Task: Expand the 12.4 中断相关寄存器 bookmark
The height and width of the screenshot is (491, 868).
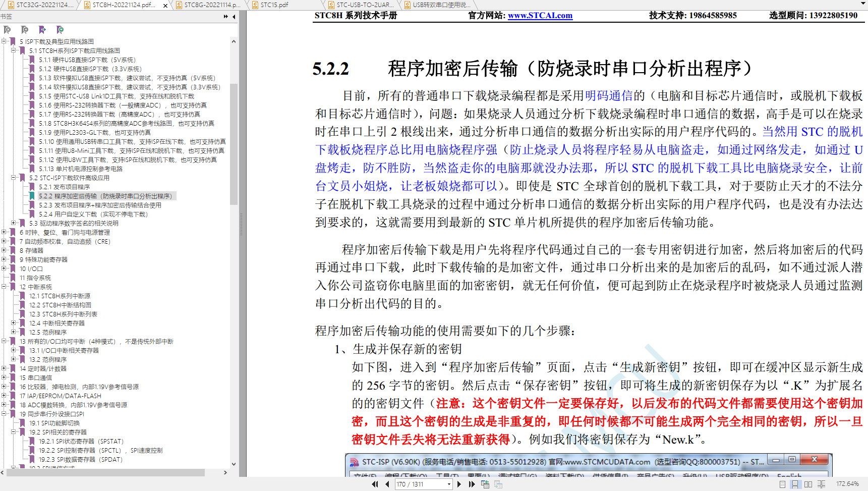Action: pos(14,323)
